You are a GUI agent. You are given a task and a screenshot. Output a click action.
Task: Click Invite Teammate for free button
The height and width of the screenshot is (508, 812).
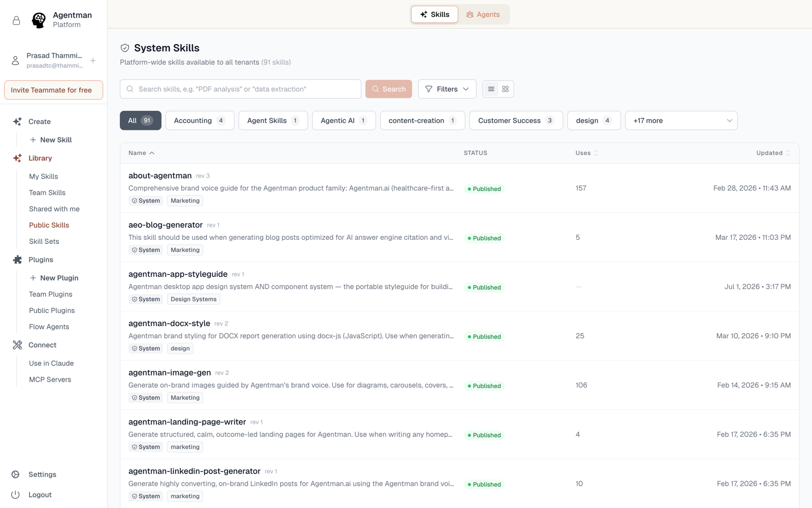point(53,90)
